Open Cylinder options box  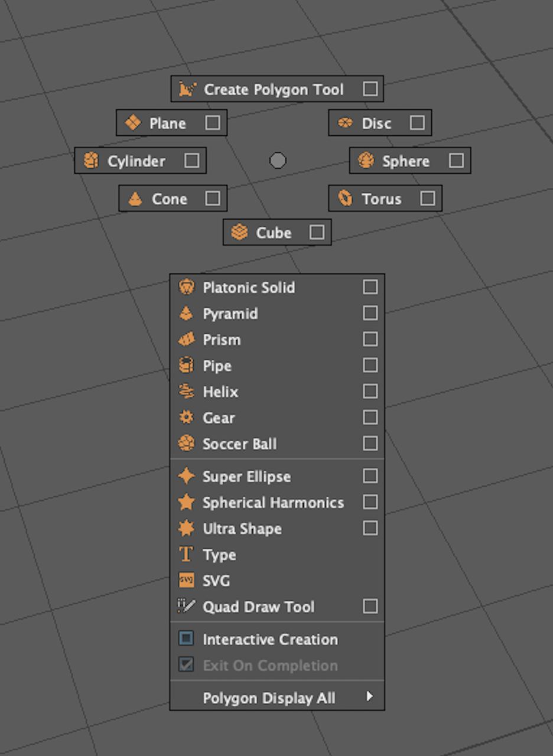[x=191, y=160]
